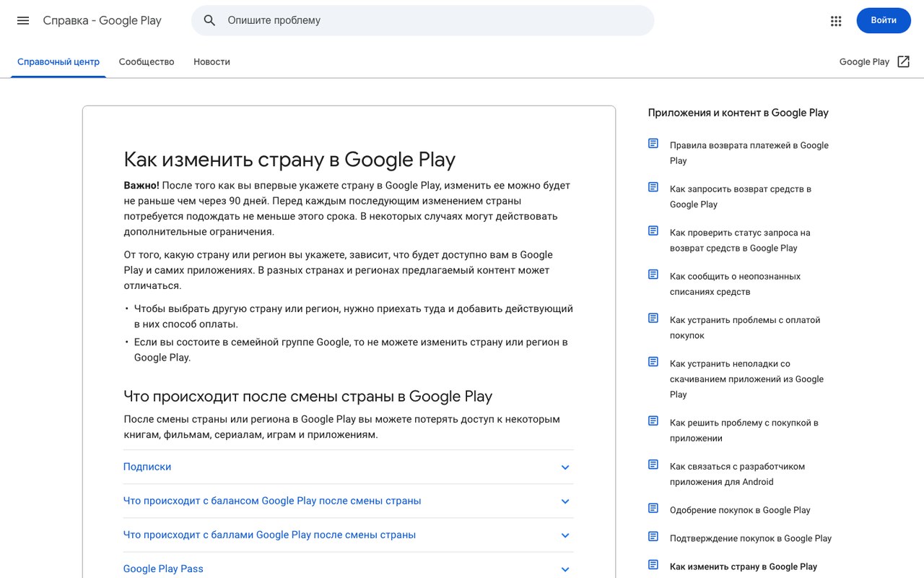
Task: Click article icon for Как решить проблему с покупкой
Action: click(653, 421)
